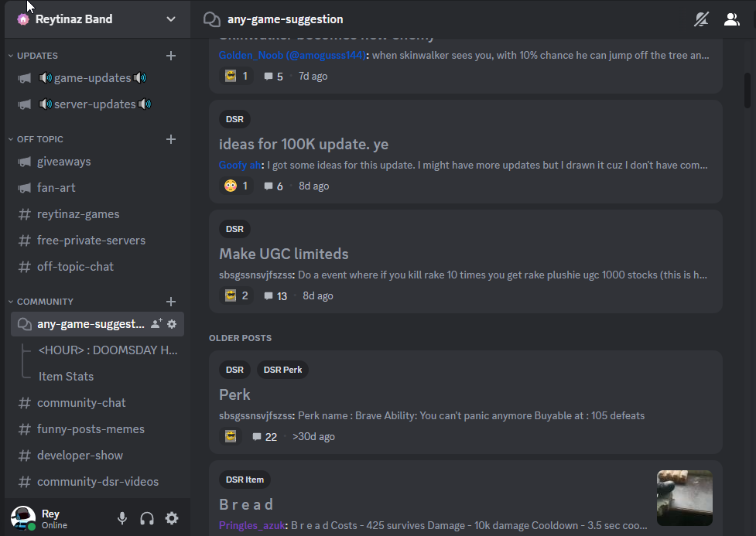Create a channel in COMMUNITY category

click(x=171, y=302)
